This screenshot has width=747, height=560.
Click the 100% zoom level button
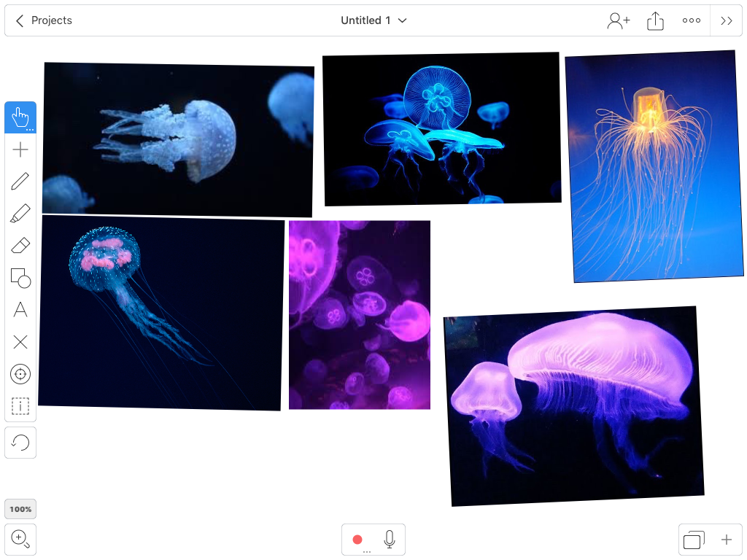pos(20,509)
